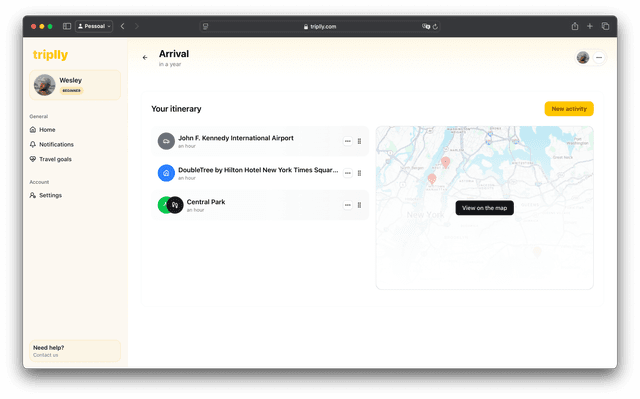Viewport: 640px width, 399px height.
Task: Open more options for DoubleTree by Hilton Hotel
Action: click(x=347, y=173)
